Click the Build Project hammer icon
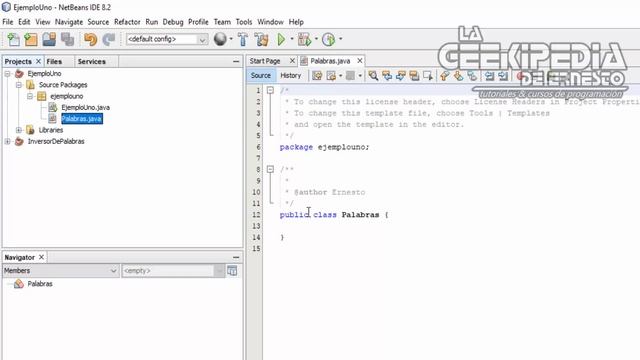640x360 pixels. 243,39
